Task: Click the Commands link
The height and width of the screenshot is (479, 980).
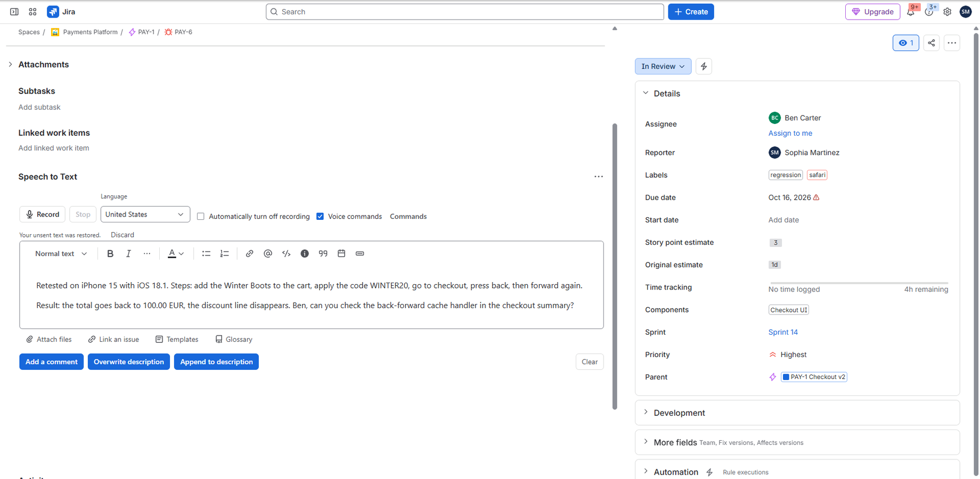Action: [408, 217]
